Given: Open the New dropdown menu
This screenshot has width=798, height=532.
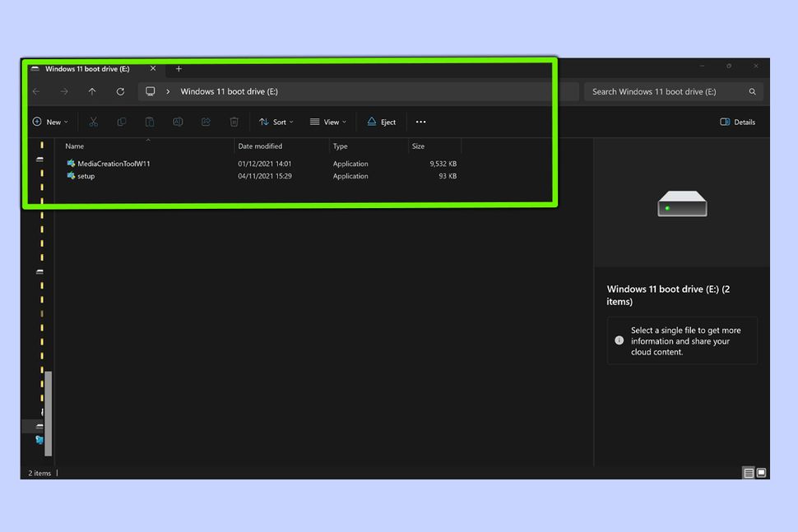Looking at the screenshot, I should [50, 122].
